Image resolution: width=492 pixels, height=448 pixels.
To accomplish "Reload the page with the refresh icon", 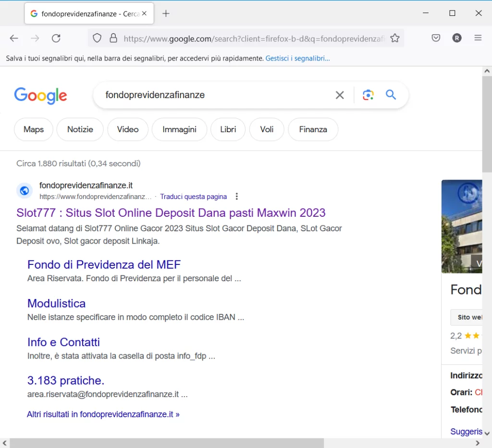I will coord(56,38).
